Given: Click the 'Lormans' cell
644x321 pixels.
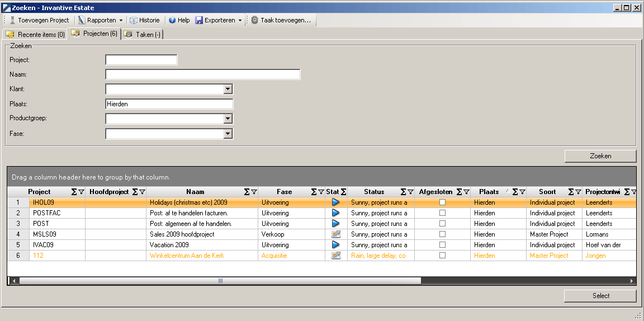Looking at the screenshot, I should tap(609, 234).
